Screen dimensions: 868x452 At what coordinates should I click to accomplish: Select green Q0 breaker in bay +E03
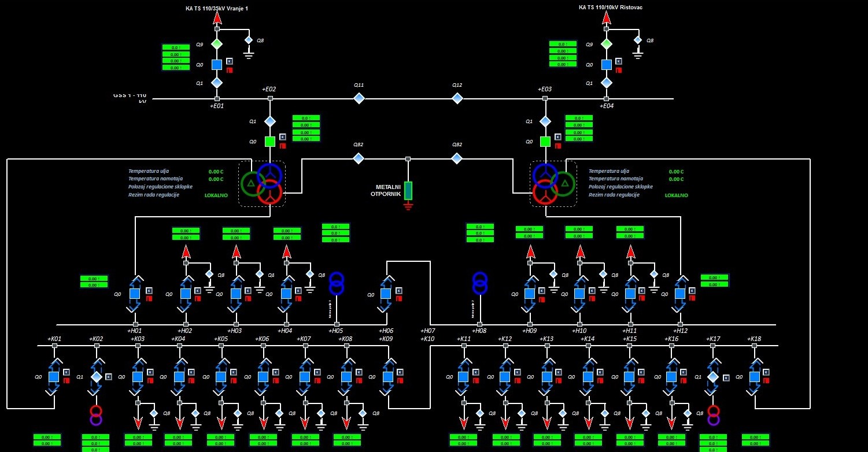point(545,142)
